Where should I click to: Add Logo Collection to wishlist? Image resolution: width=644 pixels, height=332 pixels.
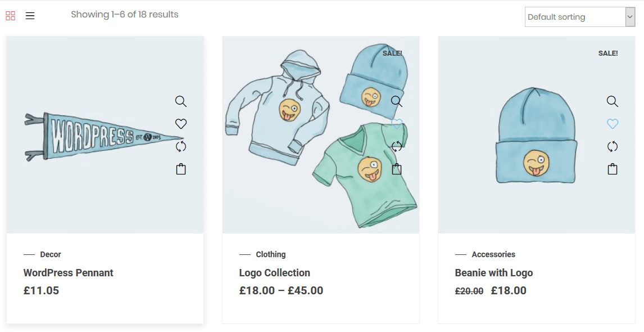pos(397,124)
